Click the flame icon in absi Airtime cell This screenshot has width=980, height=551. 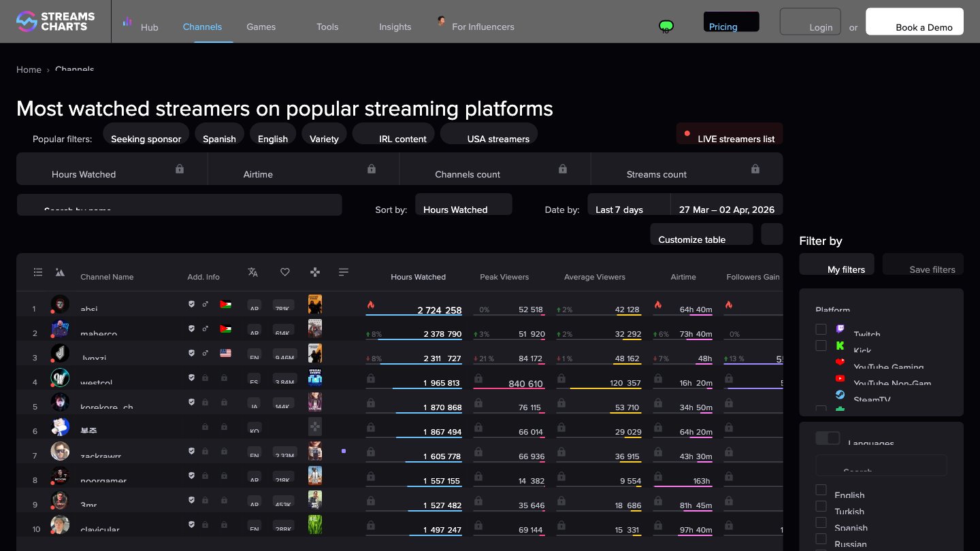pos(657,305)
